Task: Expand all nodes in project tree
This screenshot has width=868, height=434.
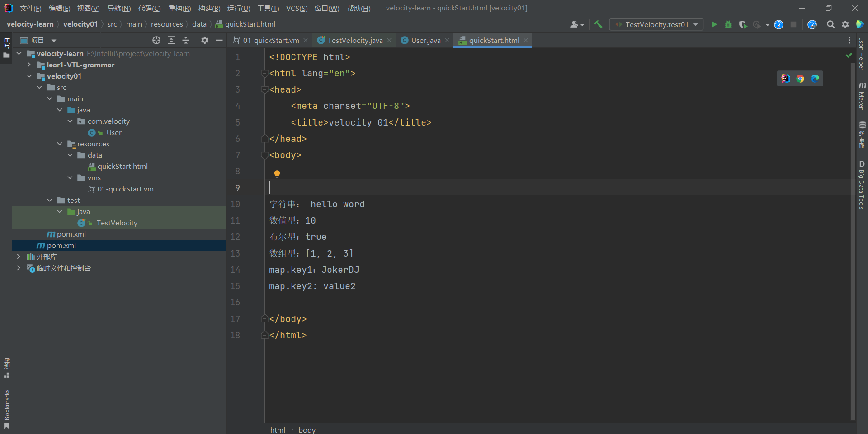Action: pyautogui.click(x=171, y=40)
